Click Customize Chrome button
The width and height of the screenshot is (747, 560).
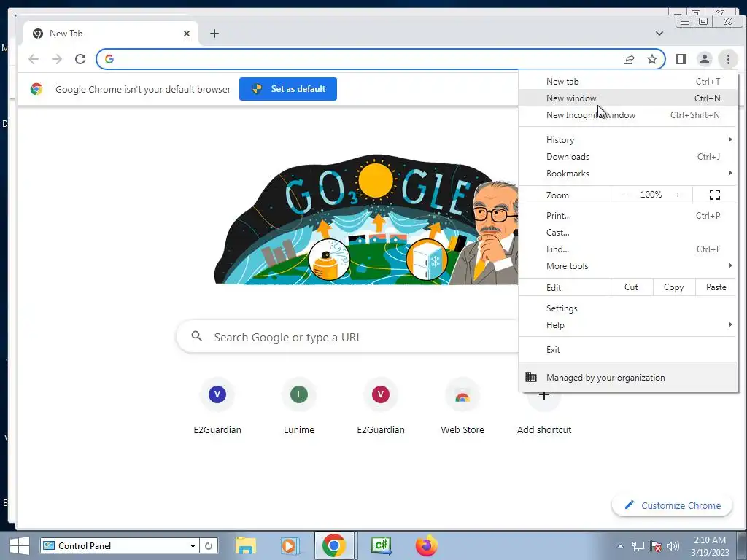pos(672,505)
